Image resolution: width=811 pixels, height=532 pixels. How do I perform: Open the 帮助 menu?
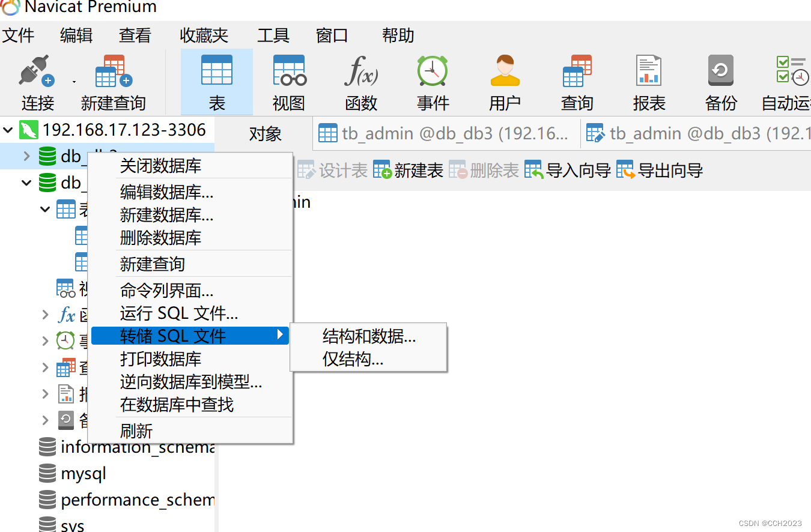click(x=398, y=35)
